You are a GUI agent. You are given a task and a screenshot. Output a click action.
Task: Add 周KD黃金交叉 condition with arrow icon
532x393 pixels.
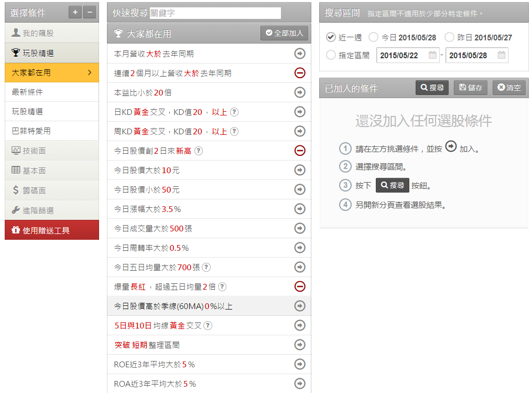300,131
